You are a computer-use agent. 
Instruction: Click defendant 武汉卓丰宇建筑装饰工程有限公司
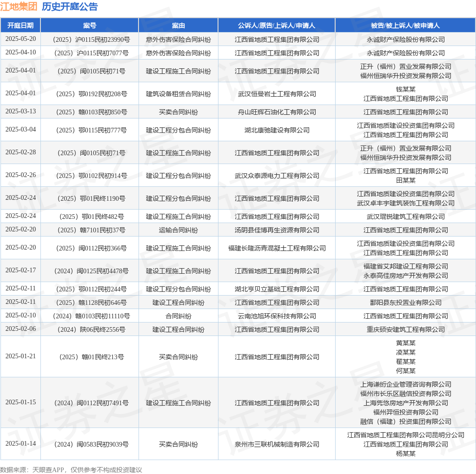[405, 203]
